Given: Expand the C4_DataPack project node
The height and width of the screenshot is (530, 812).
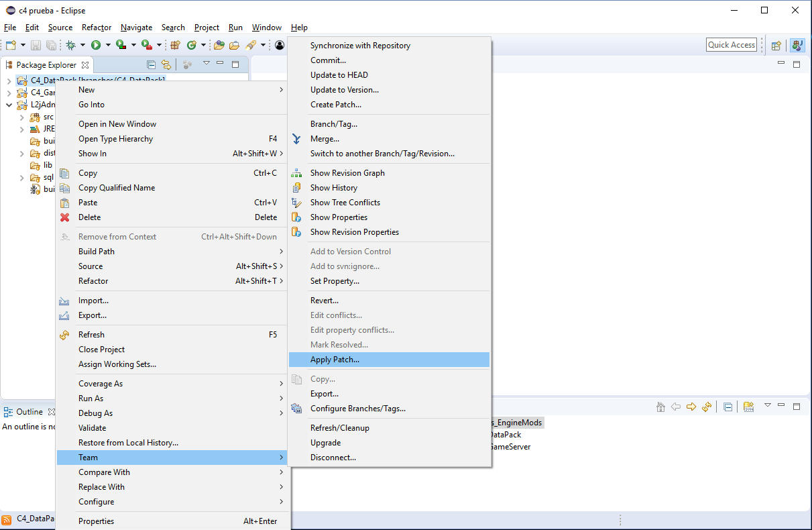Looking at the screenshot, I should [9, 81].
